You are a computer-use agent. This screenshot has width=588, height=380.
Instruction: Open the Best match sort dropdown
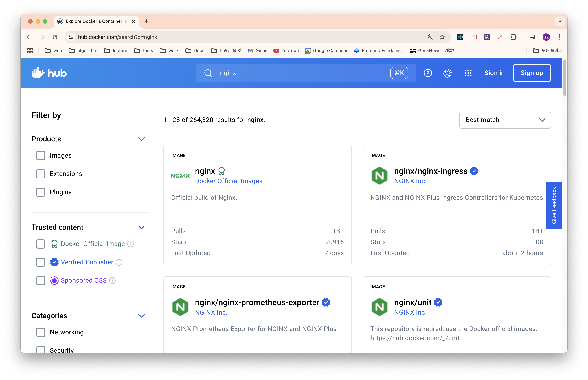[x=505, y=120]
